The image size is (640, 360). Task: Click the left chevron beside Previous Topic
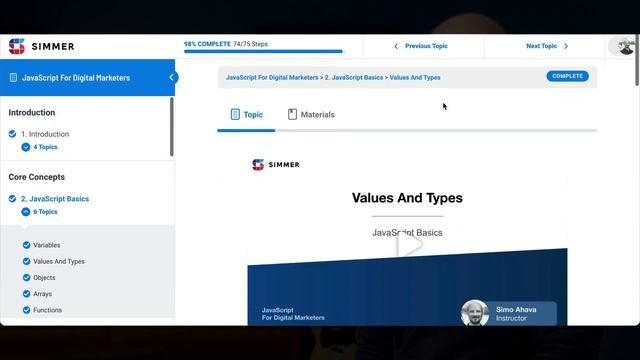[x=396, y=46]
